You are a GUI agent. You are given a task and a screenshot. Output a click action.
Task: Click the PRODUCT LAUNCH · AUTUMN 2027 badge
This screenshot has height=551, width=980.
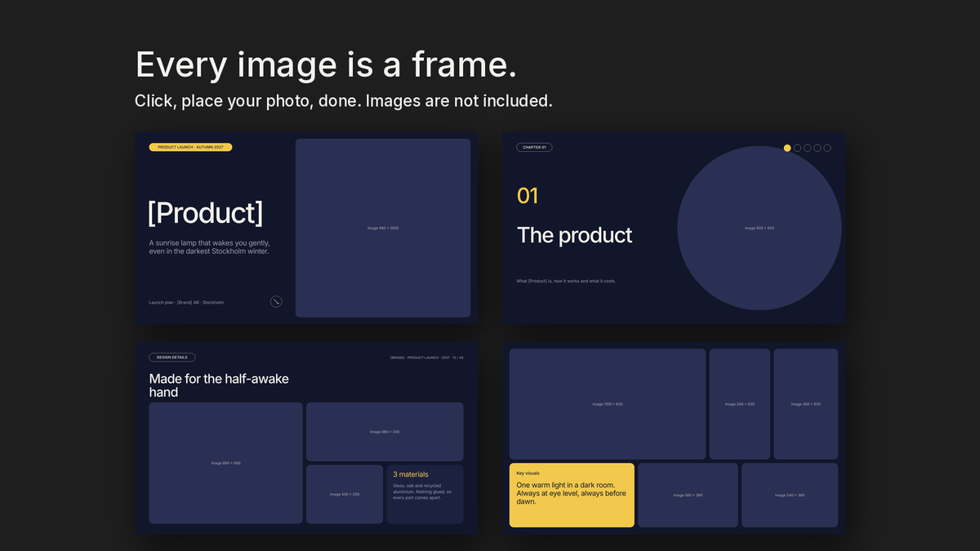tap(190, 147)
